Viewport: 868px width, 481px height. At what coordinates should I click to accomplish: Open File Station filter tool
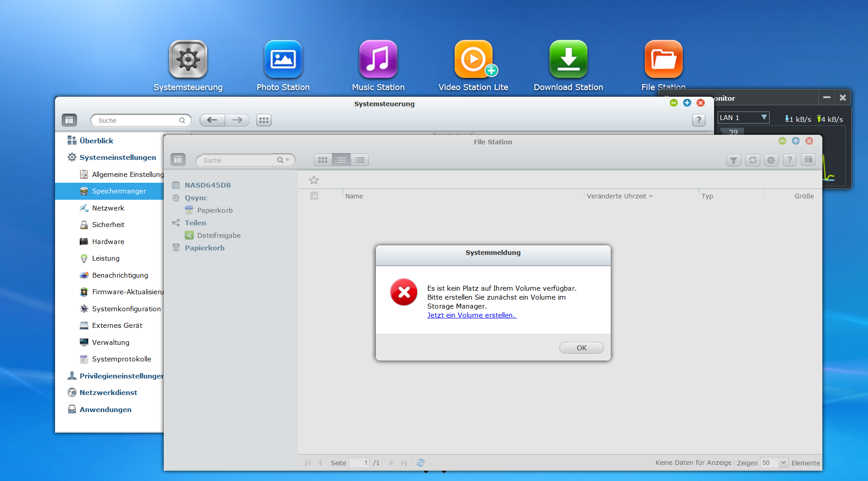tap(734, 160)
